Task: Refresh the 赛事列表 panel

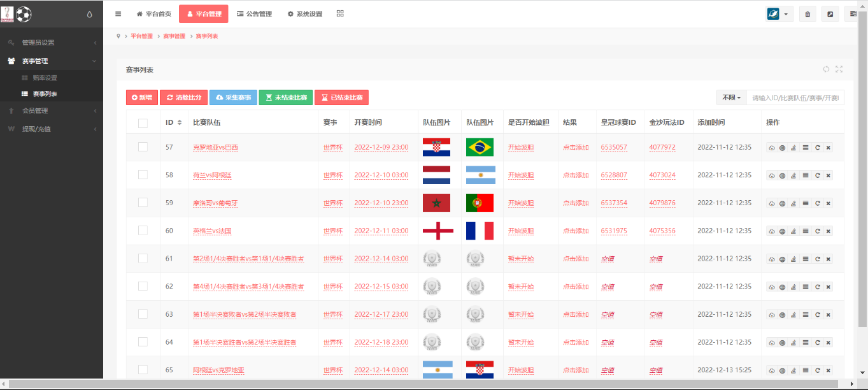Action: (x=826, y=69)
